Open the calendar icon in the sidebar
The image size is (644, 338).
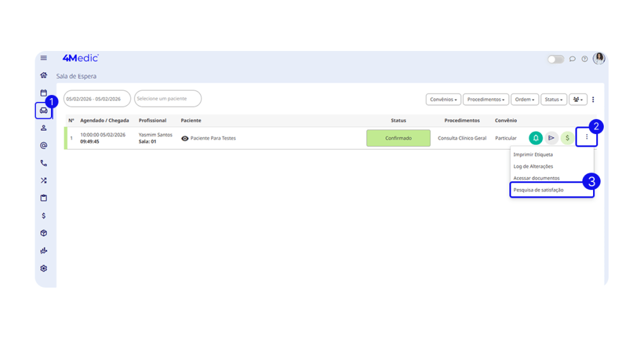(43, 93)
